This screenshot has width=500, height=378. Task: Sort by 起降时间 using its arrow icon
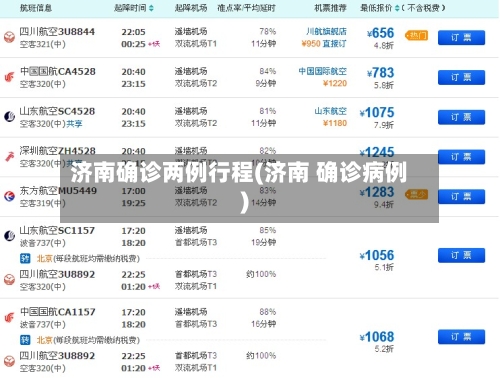coord(151,8)
